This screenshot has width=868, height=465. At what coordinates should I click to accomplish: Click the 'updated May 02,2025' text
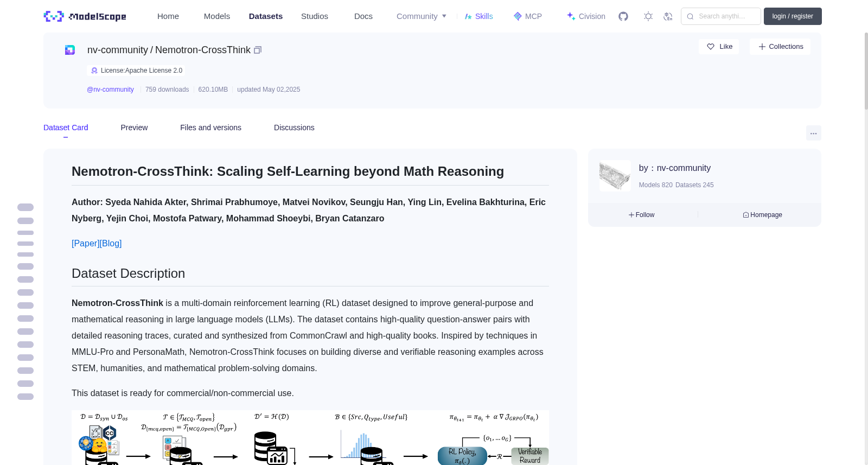click(269, 90)
